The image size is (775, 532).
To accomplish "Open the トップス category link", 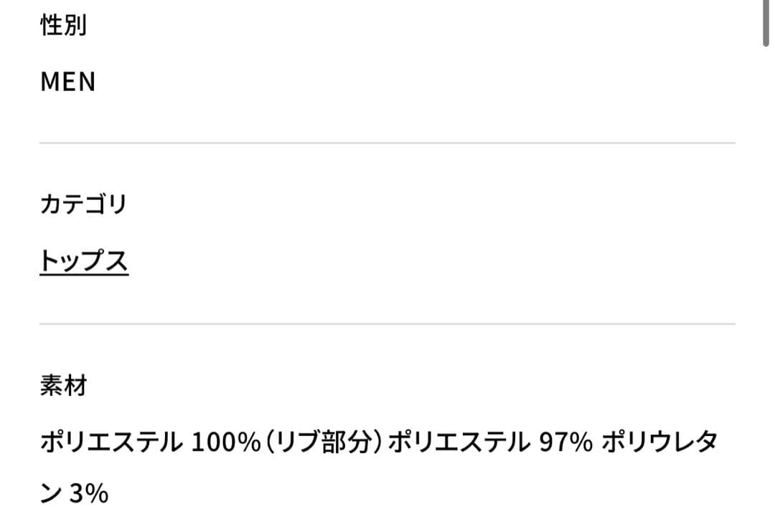I will pyautogui.click(x=84, y=262).
